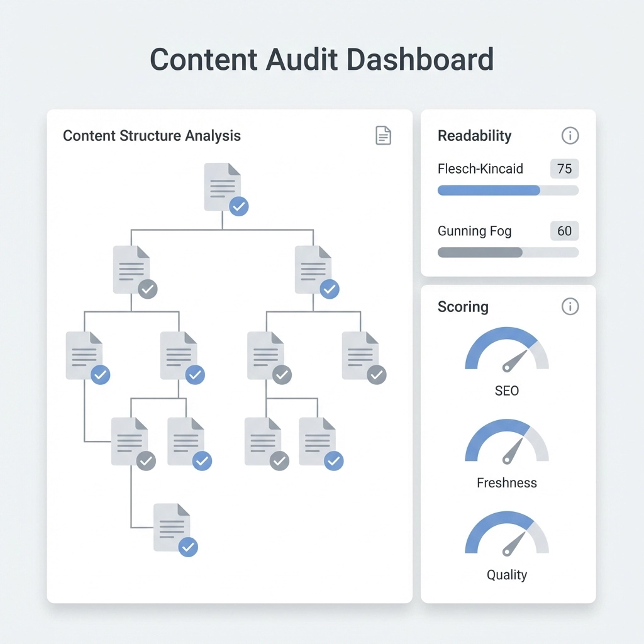Select the bottom-most leaf document icon
Image resolution: width=644 pixels, height=644 pixels.
click(x=171, y=528)
